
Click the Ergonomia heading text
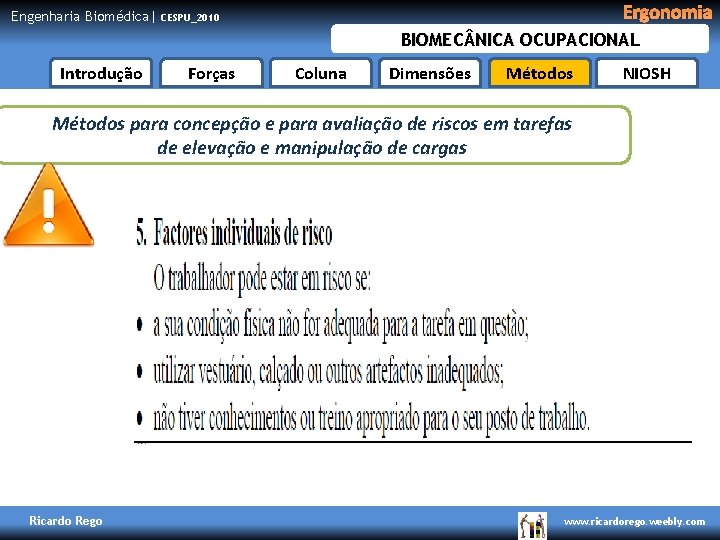point(667,12)
